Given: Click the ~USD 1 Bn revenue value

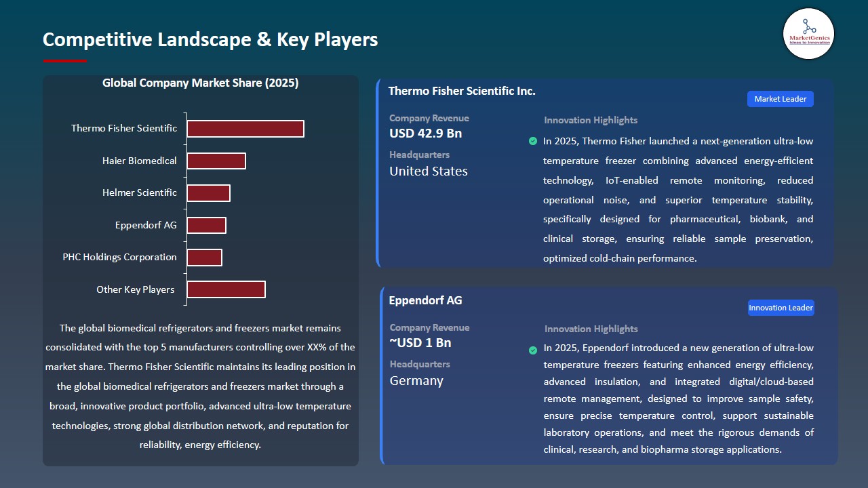Looking at the screenshot, I should click(420, 343).
